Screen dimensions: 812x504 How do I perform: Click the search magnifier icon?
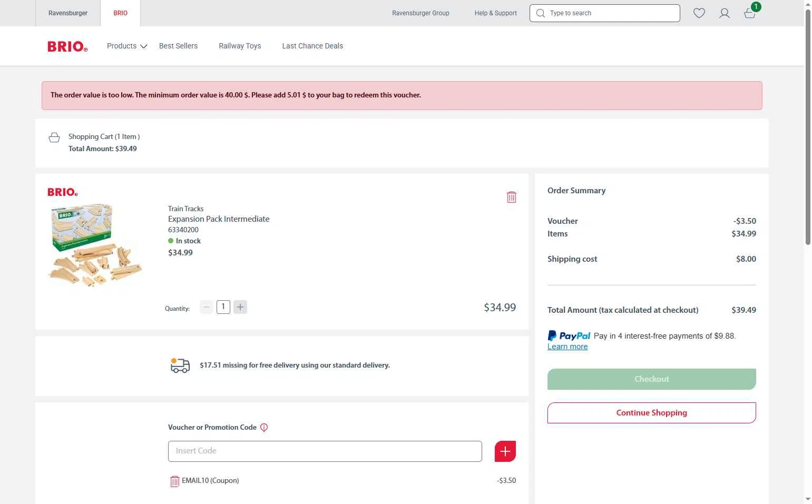(540, 13)
